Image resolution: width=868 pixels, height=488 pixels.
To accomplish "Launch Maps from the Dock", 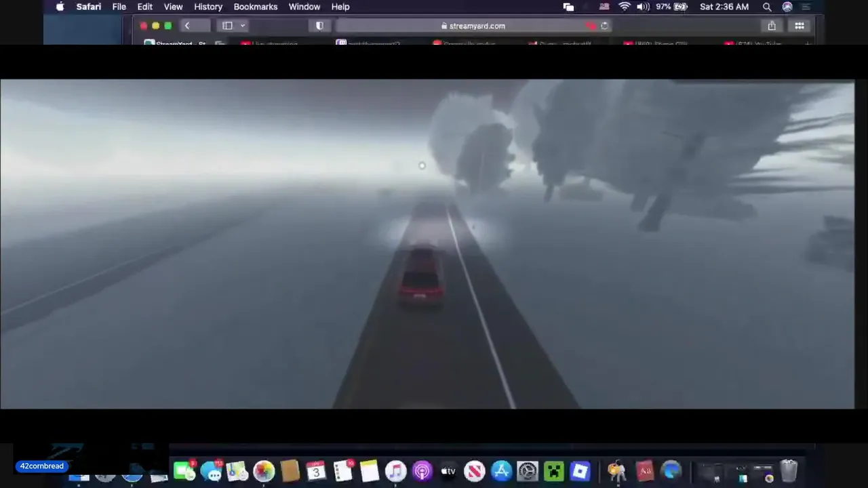I will [237, 471].
